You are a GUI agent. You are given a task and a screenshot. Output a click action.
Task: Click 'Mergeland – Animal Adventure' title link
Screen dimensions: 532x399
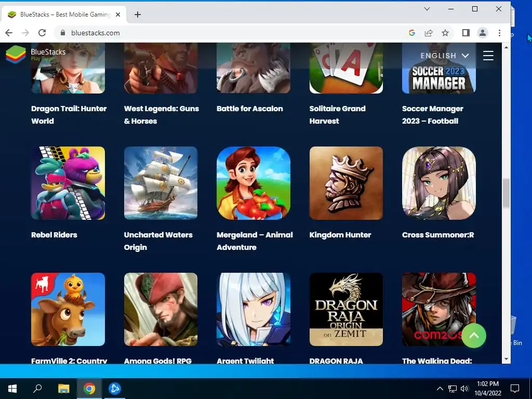coord(255,241)
